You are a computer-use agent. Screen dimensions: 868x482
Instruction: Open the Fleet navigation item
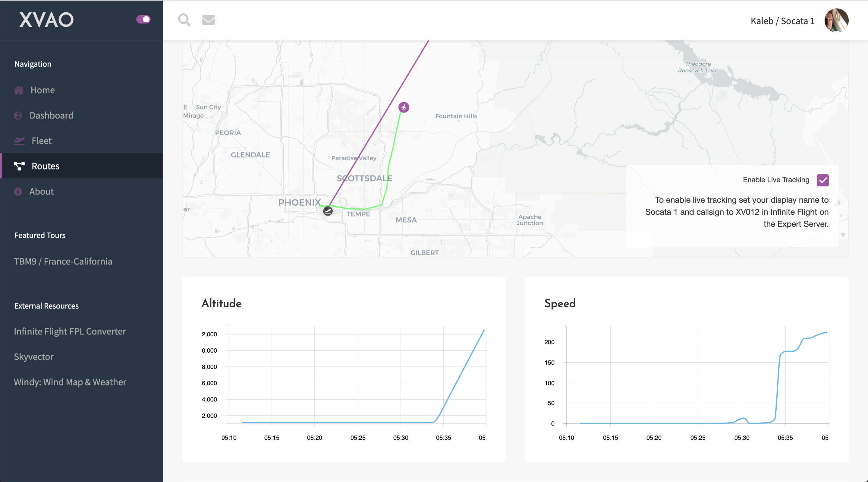pyautogui.click(x=42, y=141)
